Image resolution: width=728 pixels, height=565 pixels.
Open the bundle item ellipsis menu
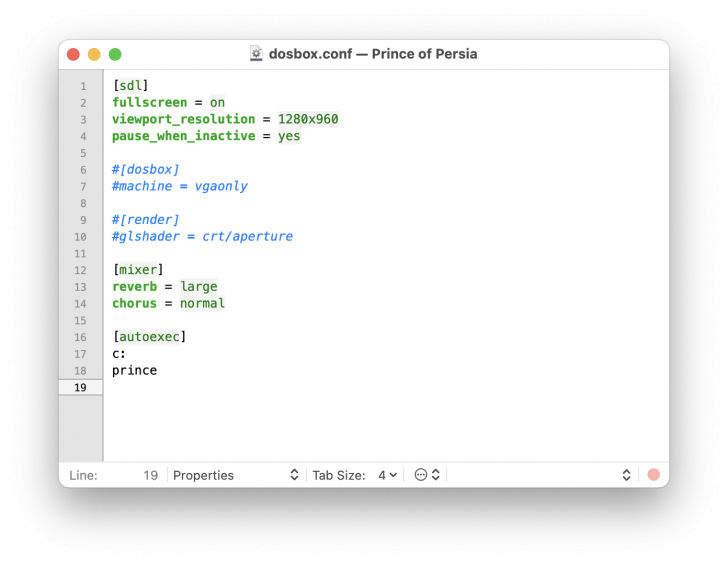[427, 475]
